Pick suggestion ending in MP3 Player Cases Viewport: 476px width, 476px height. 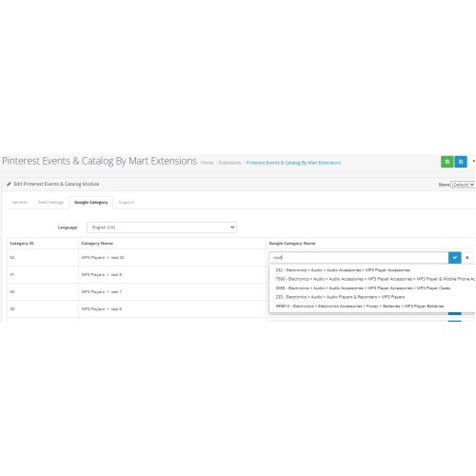tap(363, 288)
